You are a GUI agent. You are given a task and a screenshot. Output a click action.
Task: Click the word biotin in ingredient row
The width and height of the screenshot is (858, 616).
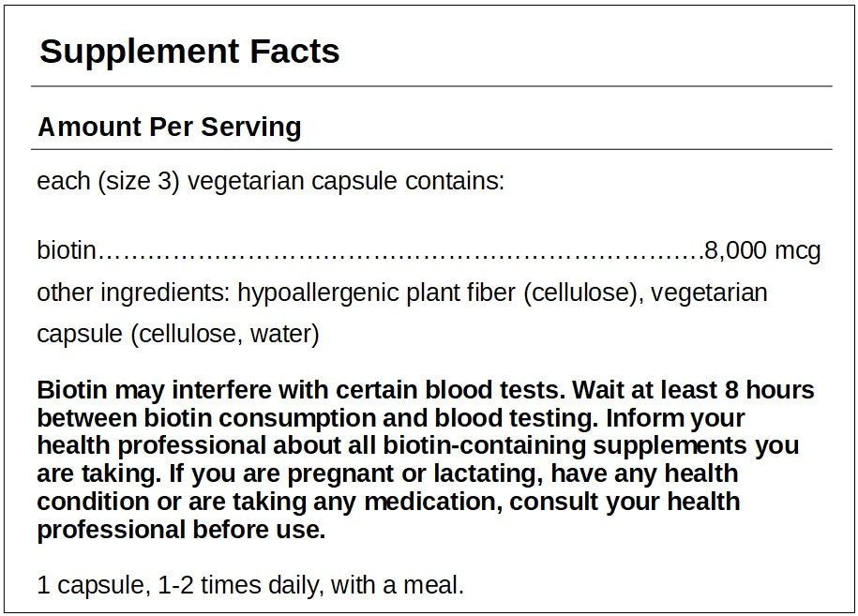coord(67,250)
